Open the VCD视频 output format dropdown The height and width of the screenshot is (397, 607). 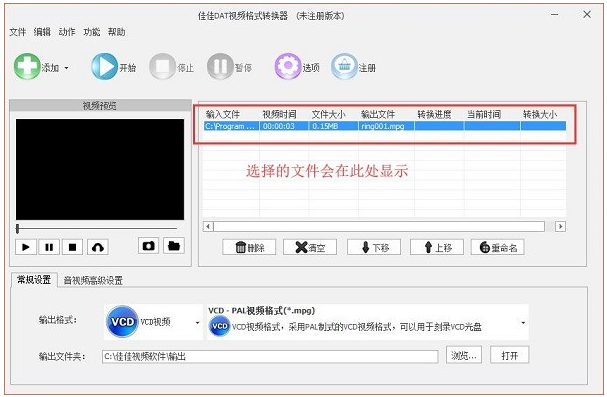pos(153,322)
